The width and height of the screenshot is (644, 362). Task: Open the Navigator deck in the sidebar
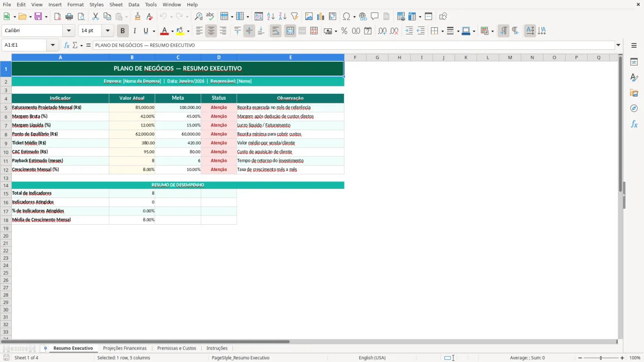(634, 108)
